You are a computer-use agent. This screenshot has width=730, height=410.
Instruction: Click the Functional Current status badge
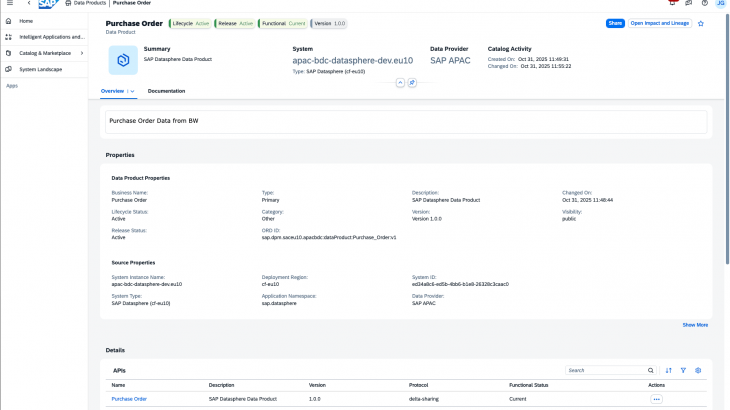(283, 23)
